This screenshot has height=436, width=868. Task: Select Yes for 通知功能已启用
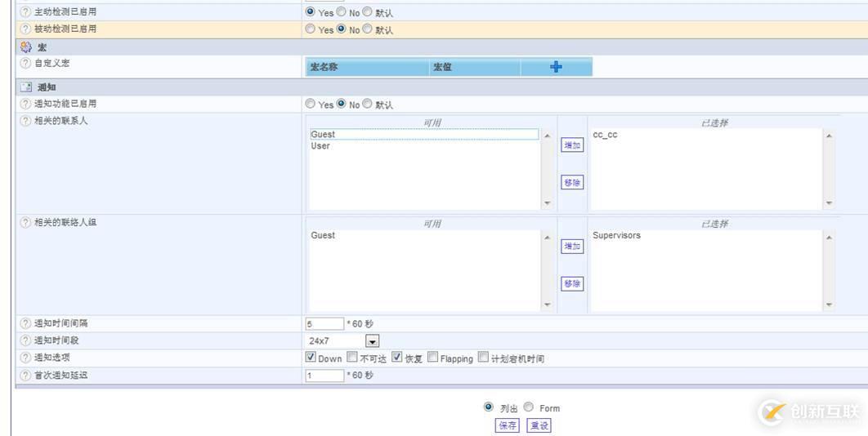pyautogui.click(x=311, y=104)
